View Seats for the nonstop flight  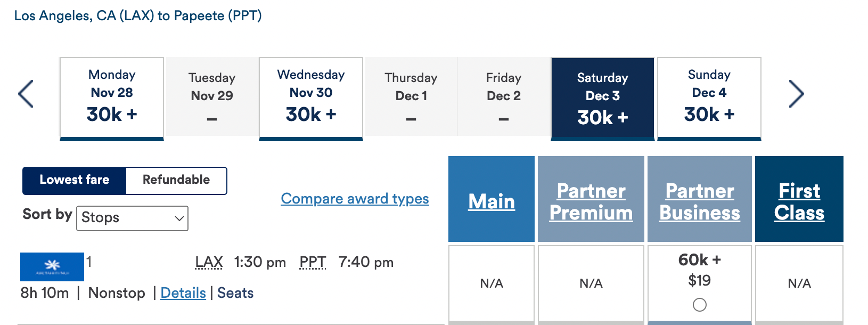[235, 293]
